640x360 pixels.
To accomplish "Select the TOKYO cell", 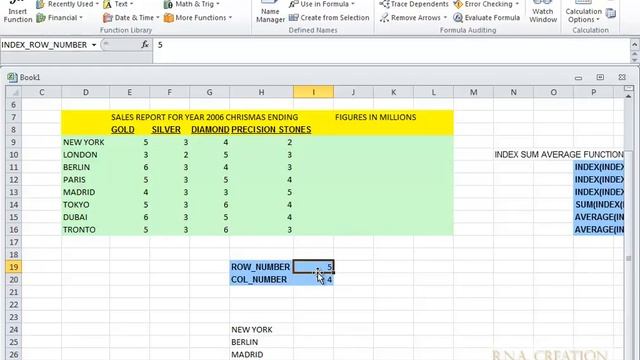I will [86, 204].
